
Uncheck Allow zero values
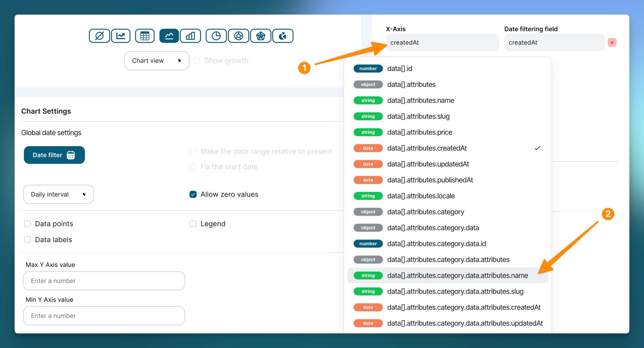pos(193,194)
